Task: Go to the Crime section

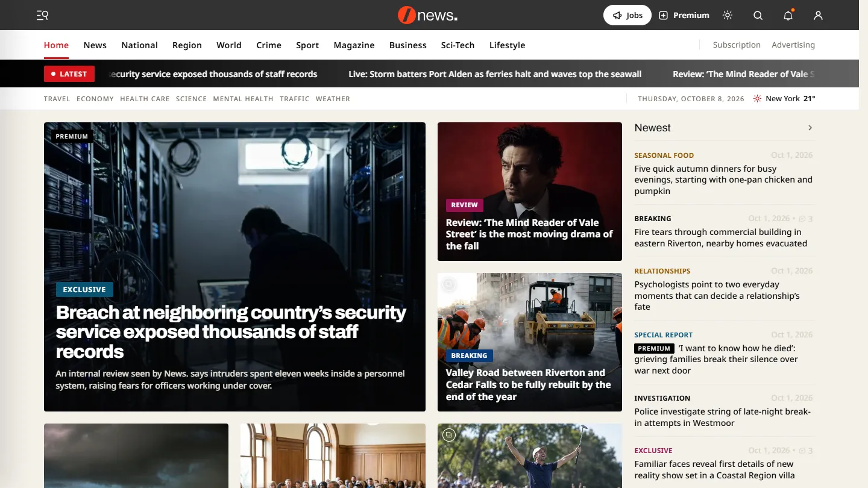Action: pos(269,45)
